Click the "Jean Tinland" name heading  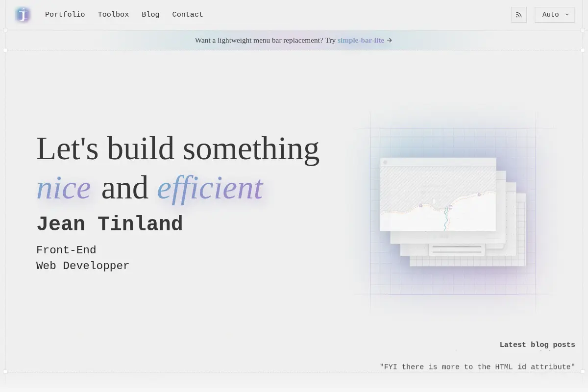click(109, 224)
